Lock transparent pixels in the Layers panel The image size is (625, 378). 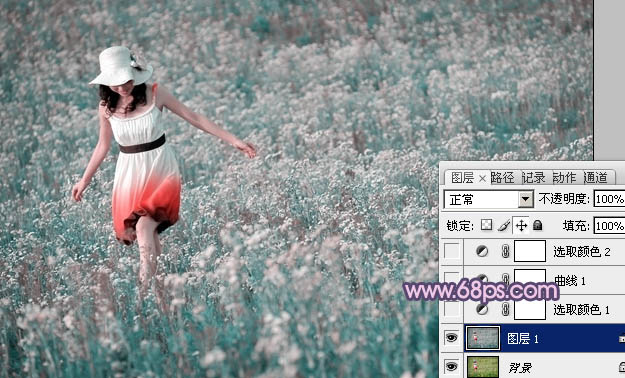click(x=486, y=225)
